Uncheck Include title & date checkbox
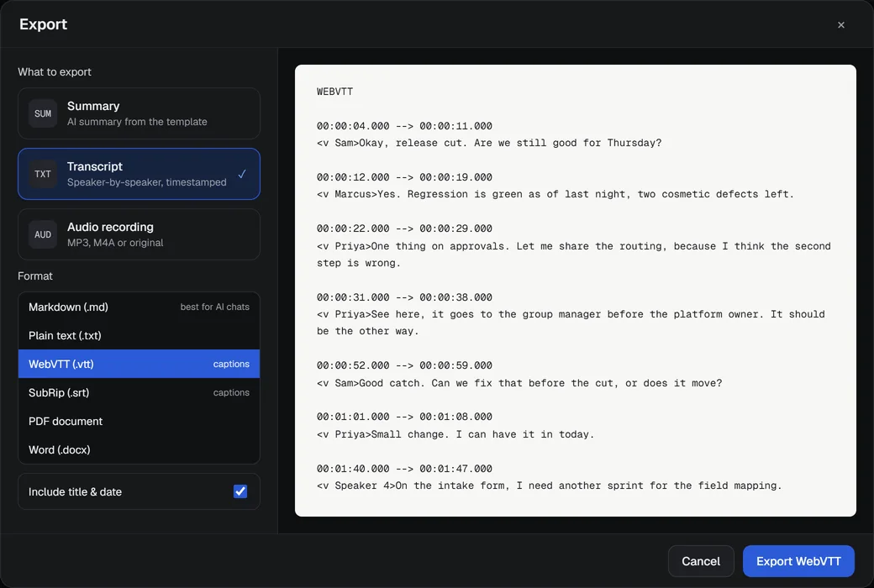This screenshot has height=588, width=874. [240, 491]
